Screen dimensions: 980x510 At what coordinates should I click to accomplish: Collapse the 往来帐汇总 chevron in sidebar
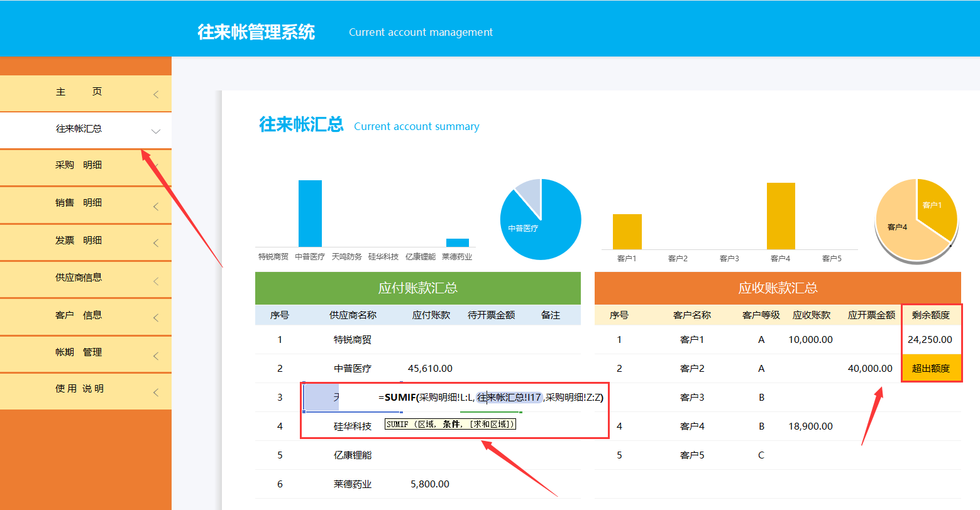[x=155, y=130]
